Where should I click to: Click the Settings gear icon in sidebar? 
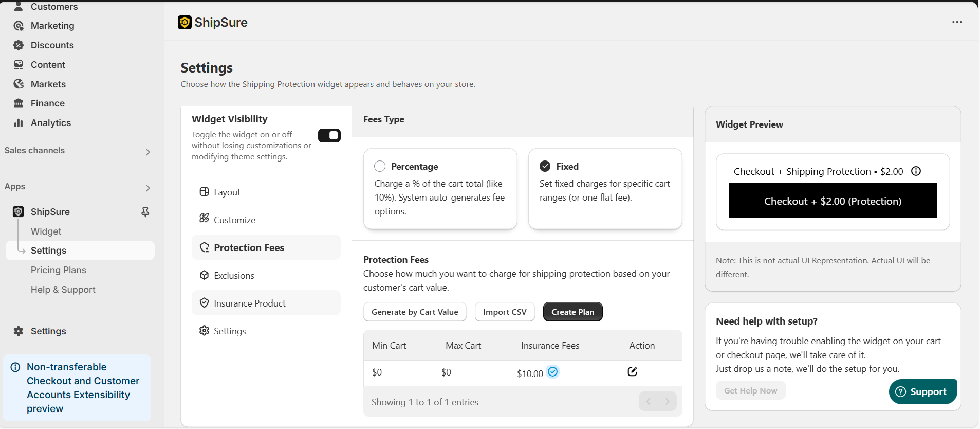click(x=19, y=331)
